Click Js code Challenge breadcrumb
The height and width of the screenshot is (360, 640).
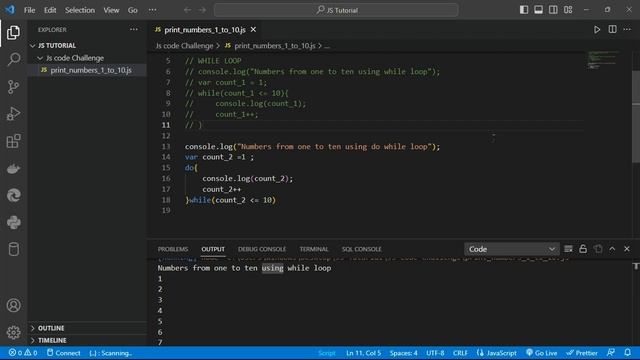[184, 46]
